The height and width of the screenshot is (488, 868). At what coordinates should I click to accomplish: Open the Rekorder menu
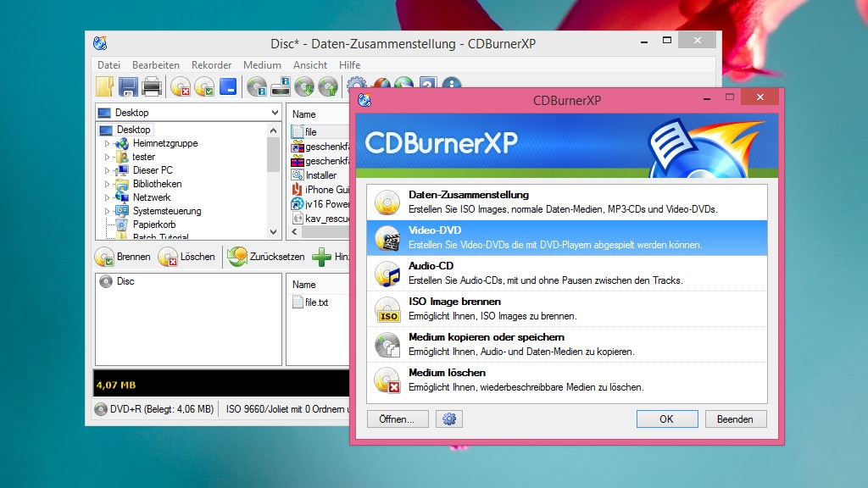point(211,64)
